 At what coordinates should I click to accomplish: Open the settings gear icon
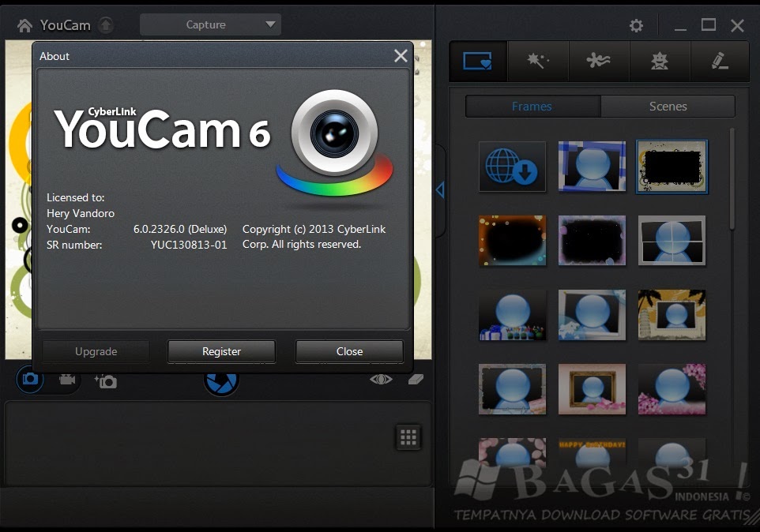(x=636, y=25)
